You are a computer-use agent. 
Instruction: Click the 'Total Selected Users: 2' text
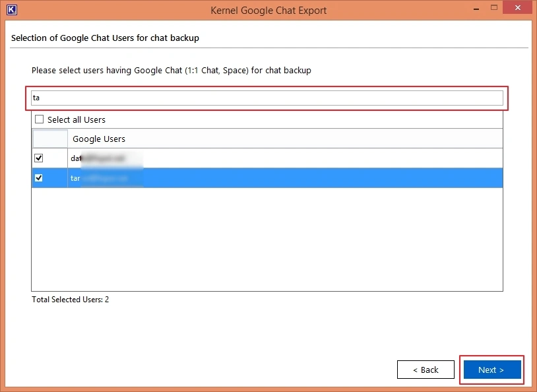click(70, 300)
